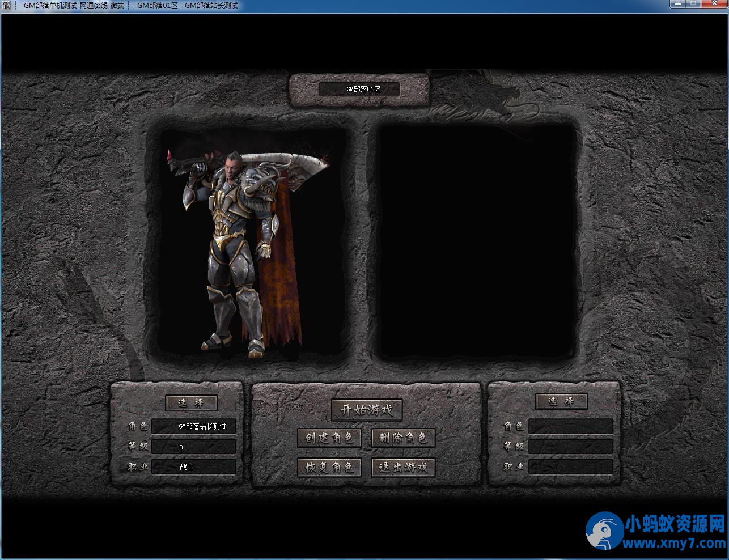Choose 删除角色 to delete the character

403,438
